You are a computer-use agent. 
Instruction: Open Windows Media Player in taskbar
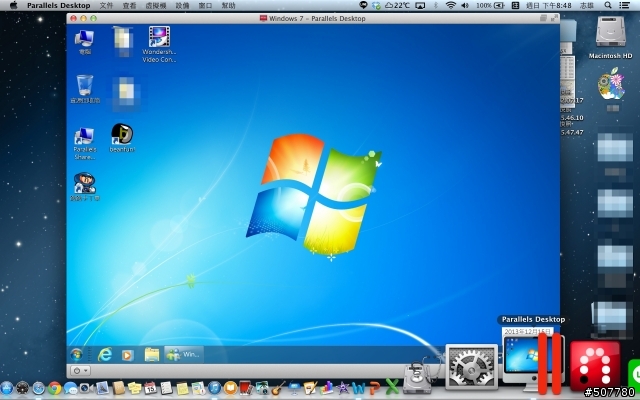tap(127, 355)
